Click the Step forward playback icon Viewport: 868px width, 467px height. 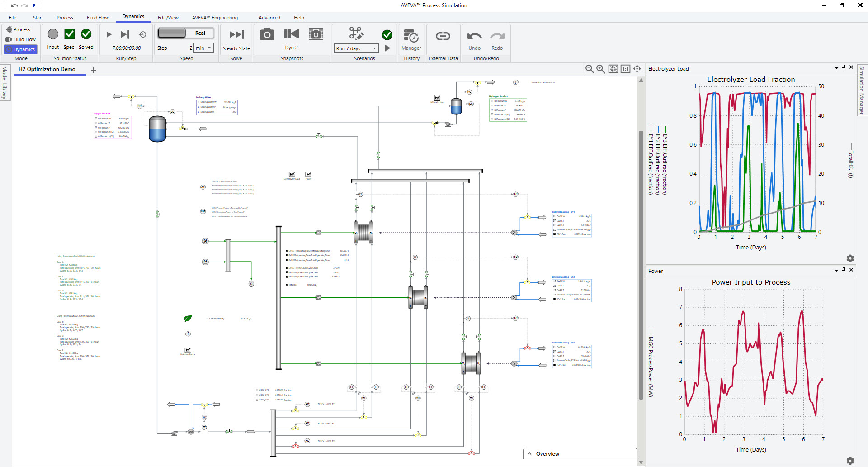[x=125, y=34]
